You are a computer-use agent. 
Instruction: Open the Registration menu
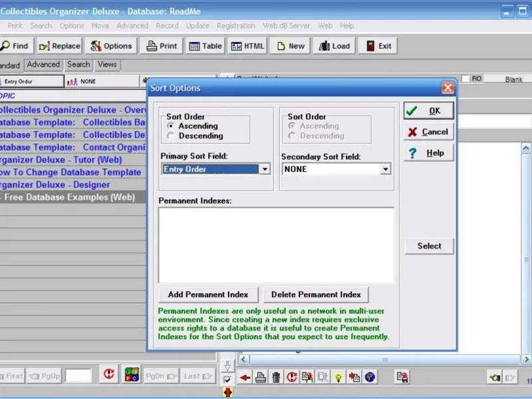(x=236, y=26)
